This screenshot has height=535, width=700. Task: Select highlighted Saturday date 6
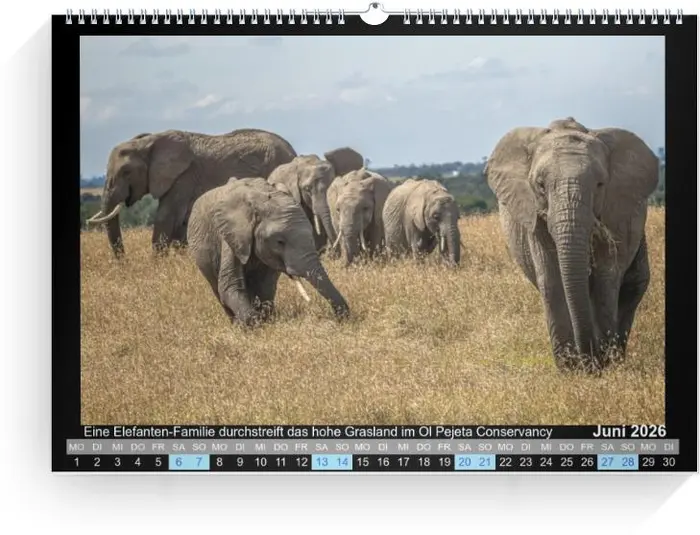pos(178,462)
